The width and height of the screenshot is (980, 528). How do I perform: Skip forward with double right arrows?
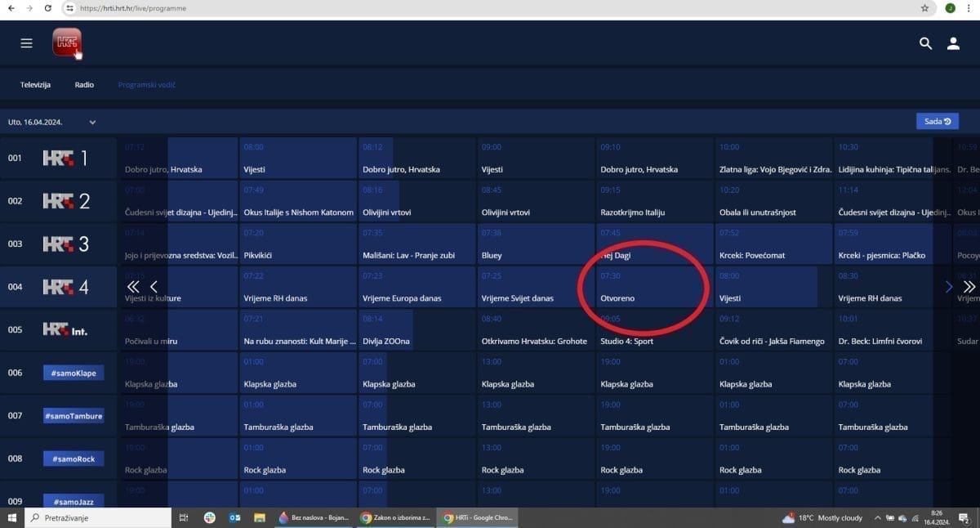[x=969, y=286]
